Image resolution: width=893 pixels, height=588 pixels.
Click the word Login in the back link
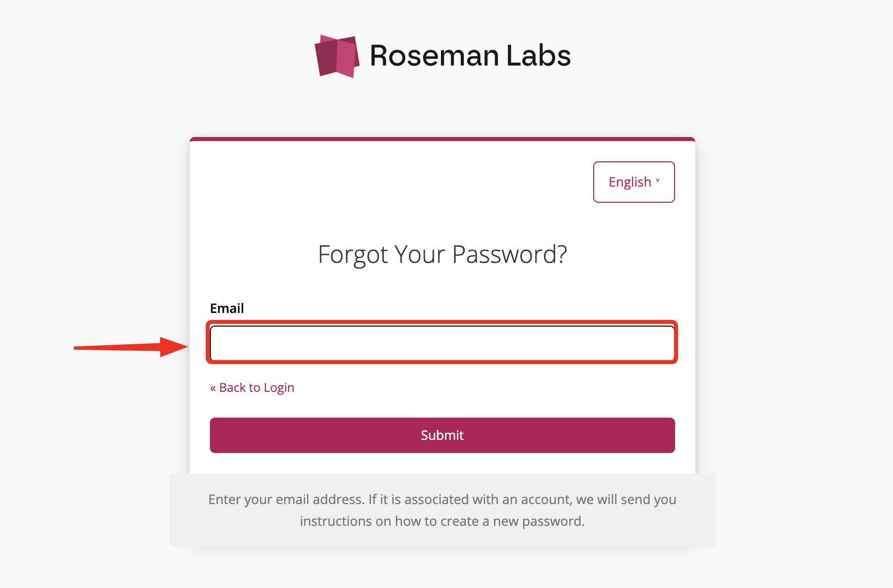pyautogui.click(x=279, y=388)
